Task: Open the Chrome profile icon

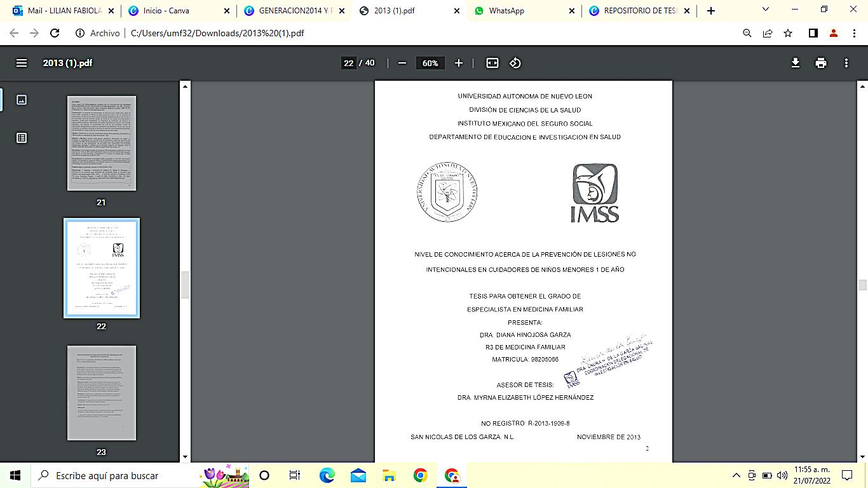Action: 833,33
